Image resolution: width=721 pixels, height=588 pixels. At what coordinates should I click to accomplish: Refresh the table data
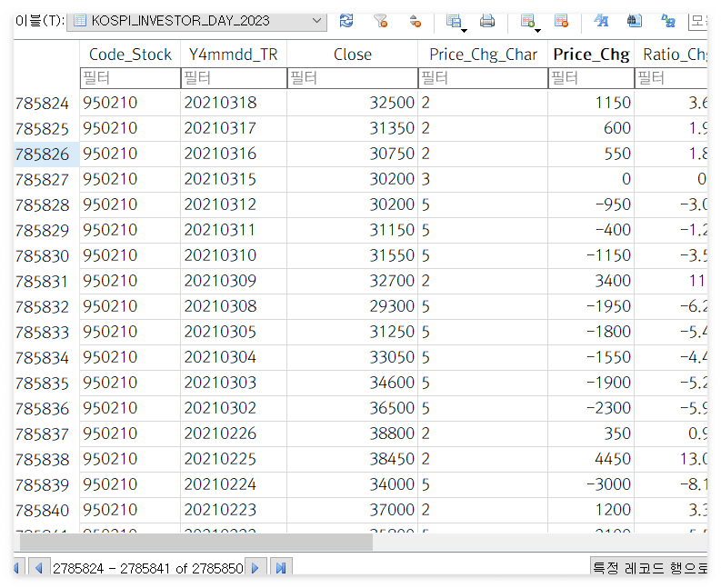click(346, 21)
